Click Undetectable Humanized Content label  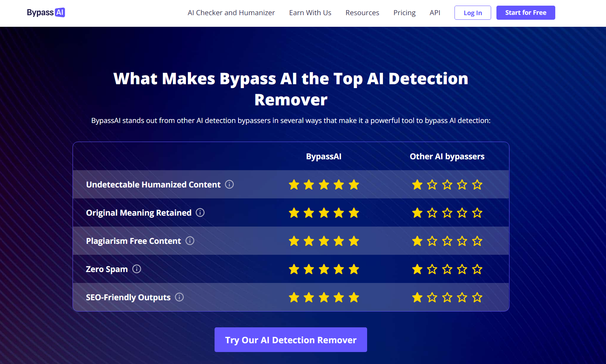(x=153, y=185)
